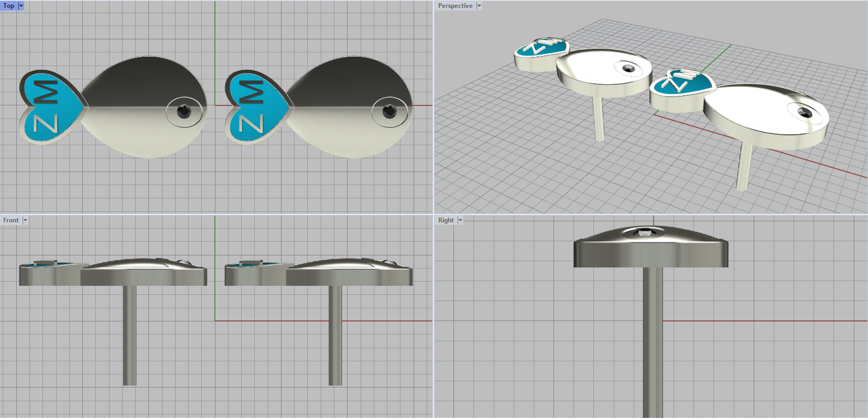Activate the Right viewport title label

pyautogui.click(x=446, y=220)
